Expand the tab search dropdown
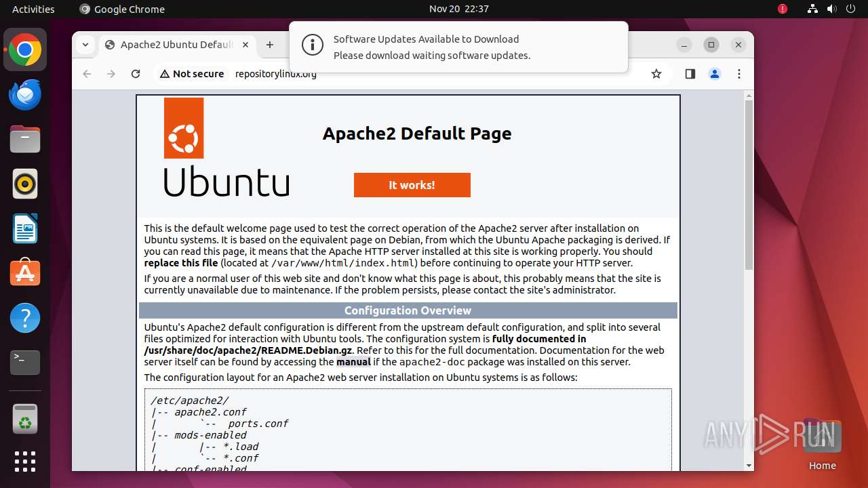The height and width of the screenshot is (488, 868). pos(85,45)
